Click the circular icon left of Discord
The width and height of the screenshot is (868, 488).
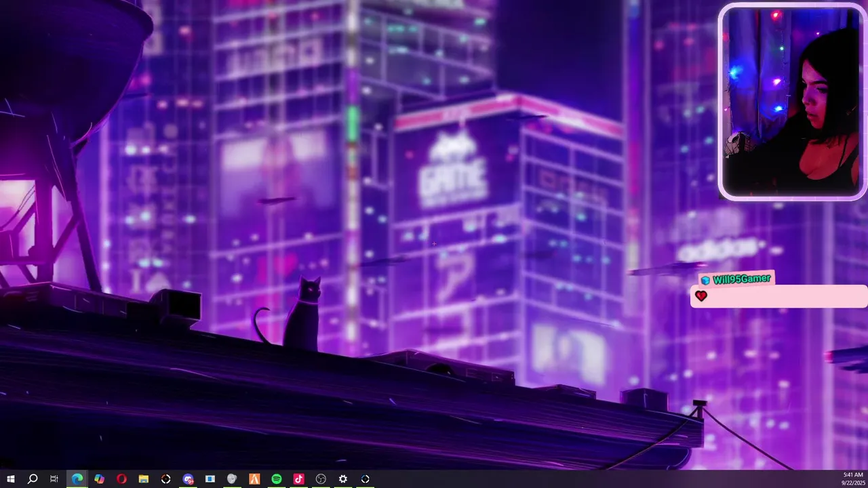(166, 479)
